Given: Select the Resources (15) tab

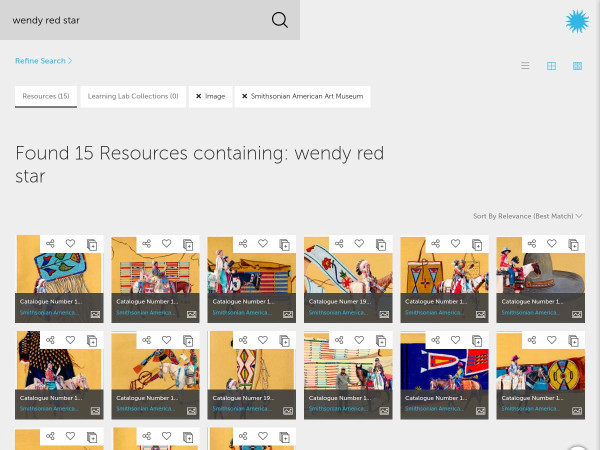Looking at the screenshot, I should pos(46,96).
